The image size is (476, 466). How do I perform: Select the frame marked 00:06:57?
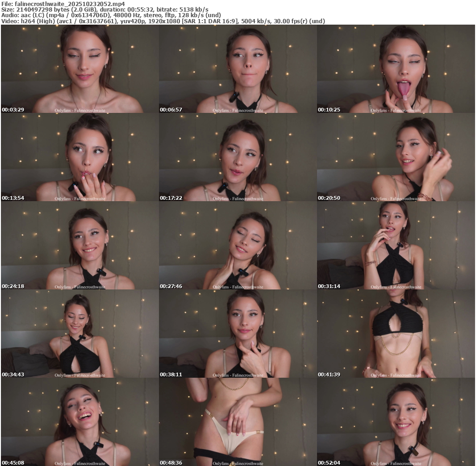tap(238, 69)
